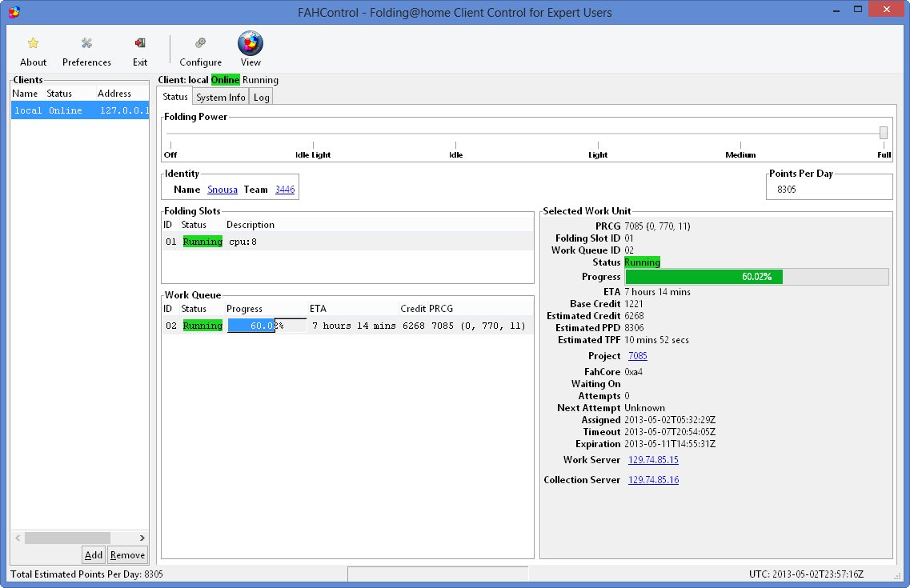910x588 pixels.
Task: Click the Running status in slot 01
Action: [202, 242]
